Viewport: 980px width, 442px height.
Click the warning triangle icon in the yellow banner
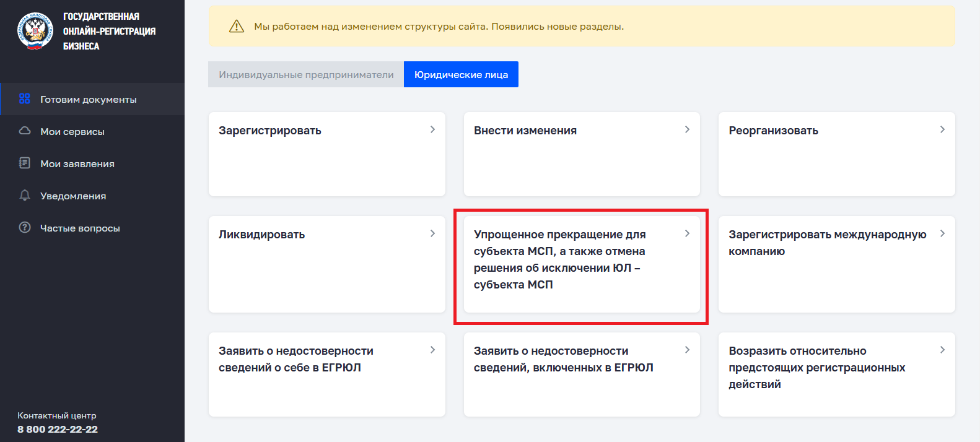237,27
